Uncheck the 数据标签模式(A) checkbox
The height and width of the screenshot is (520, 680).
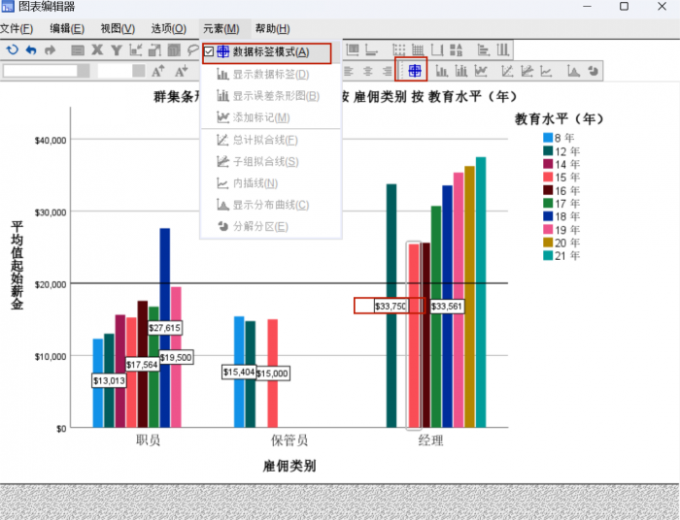click(209, 52)
